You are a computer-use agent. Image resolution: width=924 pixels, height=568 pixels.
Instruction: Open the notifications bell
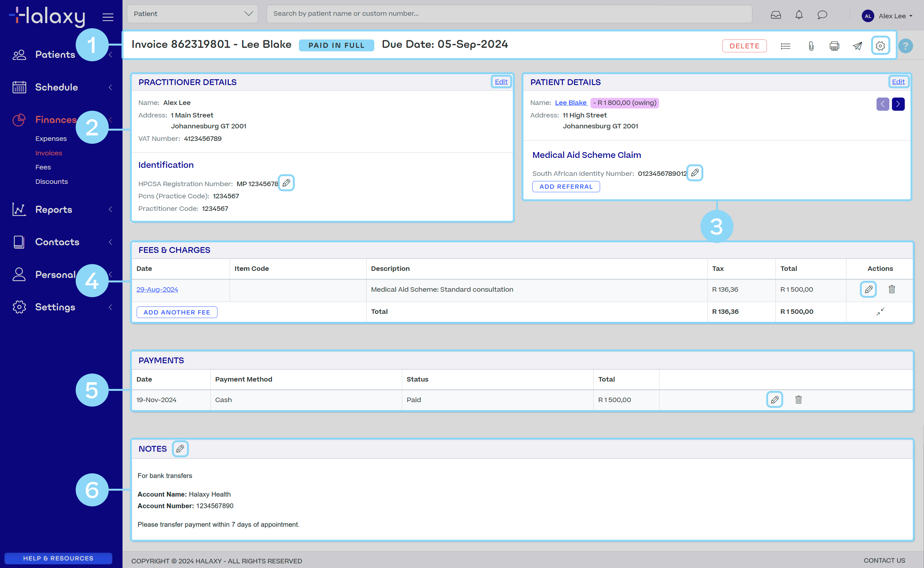coord(799,15)
